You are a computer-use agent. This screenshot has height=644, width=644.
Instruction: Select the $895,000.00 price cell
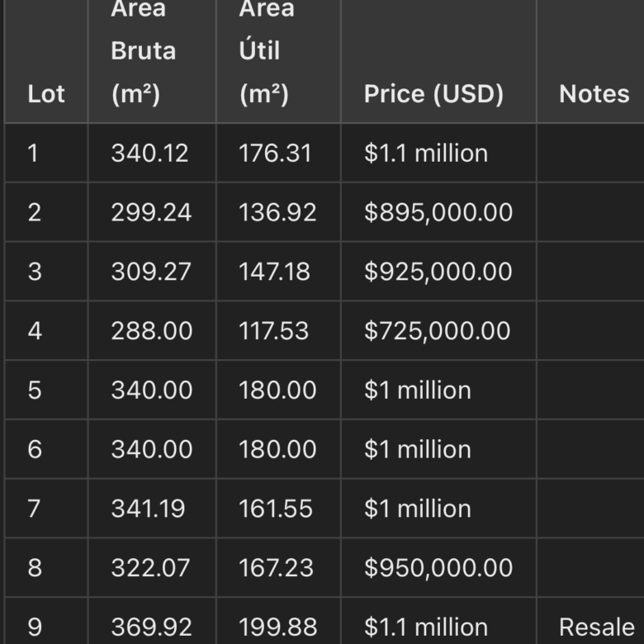438,213
